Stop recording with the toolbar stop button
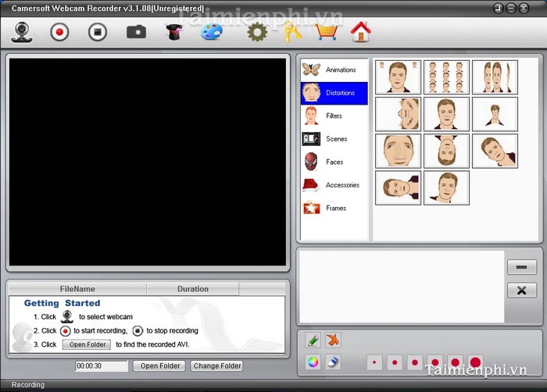 (98, 32)
